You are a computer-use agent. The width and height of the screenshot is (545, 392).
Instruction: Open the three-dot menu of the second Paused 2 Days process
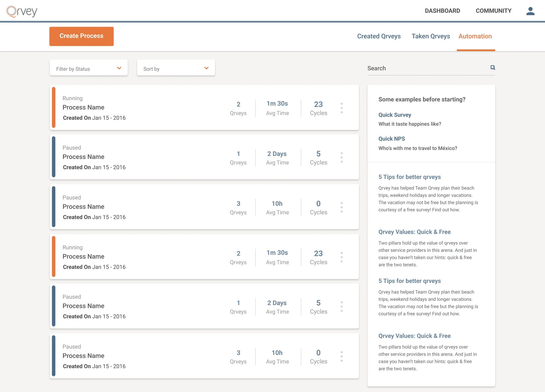[x=341, y=307]
